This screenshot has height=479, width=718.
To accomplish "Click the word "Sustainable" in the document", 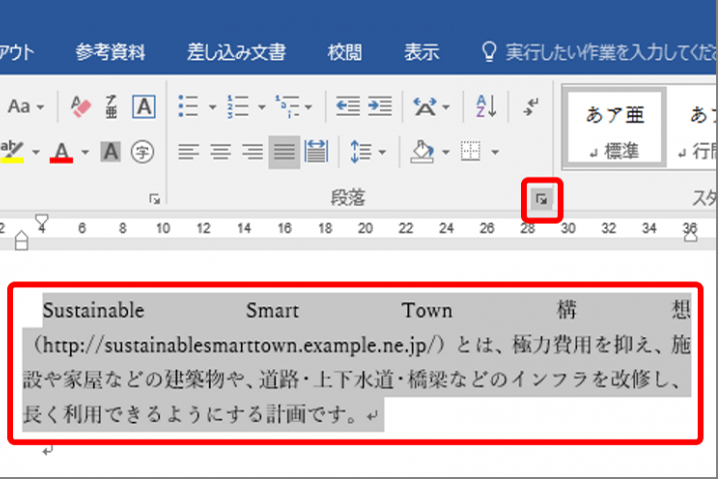I will click(x=93, y=310).
